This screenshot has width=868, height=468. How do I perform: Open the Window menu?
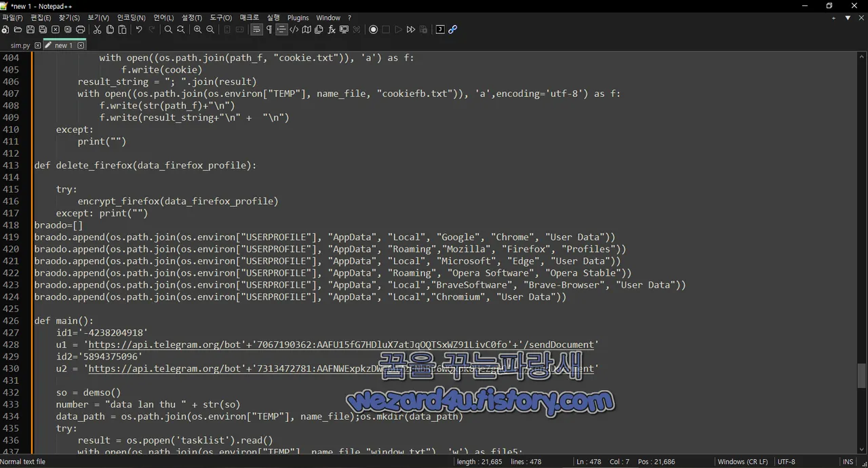[328, 18]
